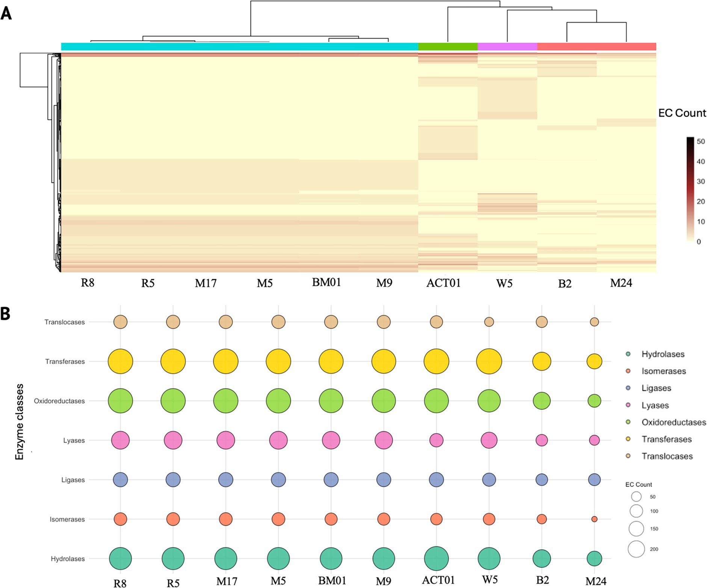The height and width of the screenshot is (588, 707).
Task: Click the Ligases legend dot
Action: tap(628, 388)
